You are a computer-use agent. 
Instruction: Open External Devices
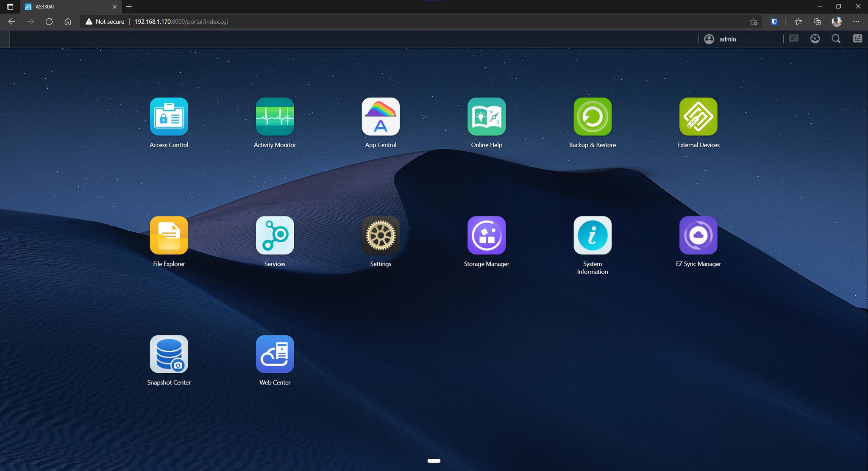pyautogui.click(x=698, y=117)
